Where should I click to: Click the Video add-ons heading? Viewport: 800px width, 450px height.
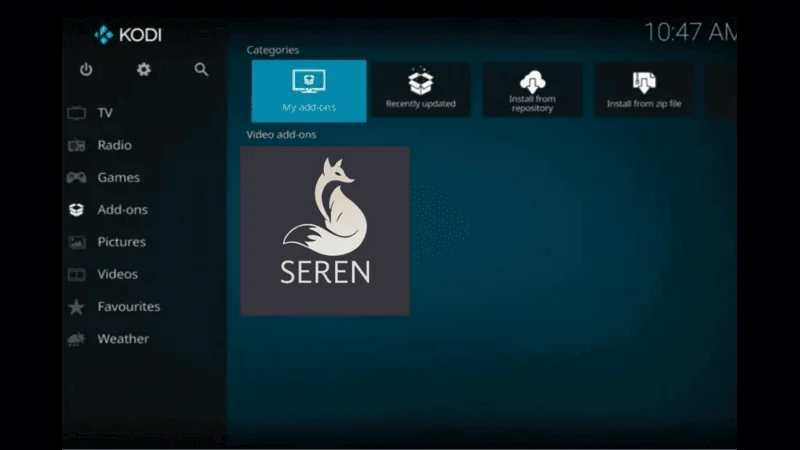281,135
